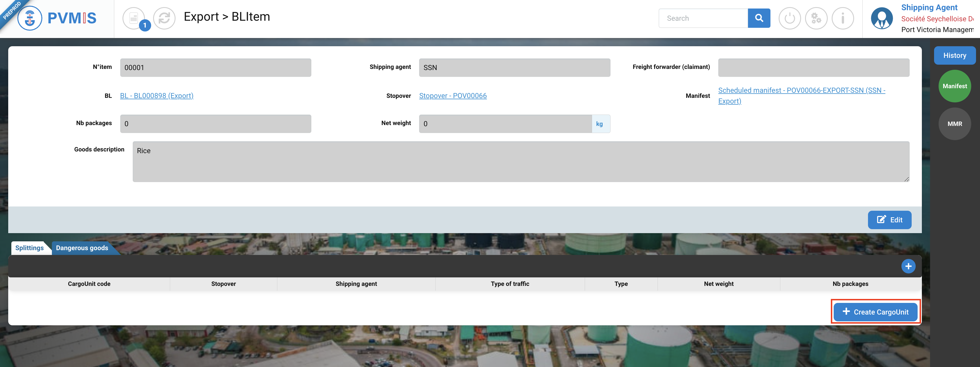Click the refresh arrows icon
This screenshot has width=980, height=367.
point(164,18)
